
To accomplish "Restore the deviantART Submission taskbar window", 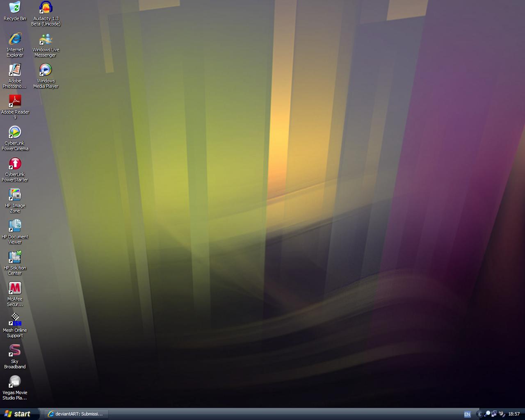I will [76, 414].
